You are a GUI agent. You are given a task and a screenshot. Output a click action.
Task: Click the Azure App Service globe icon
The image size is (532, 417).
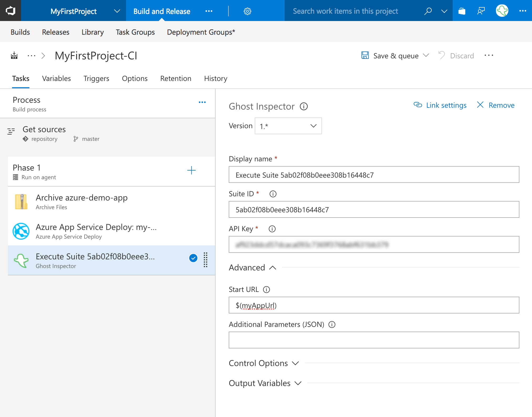[21, 231]
